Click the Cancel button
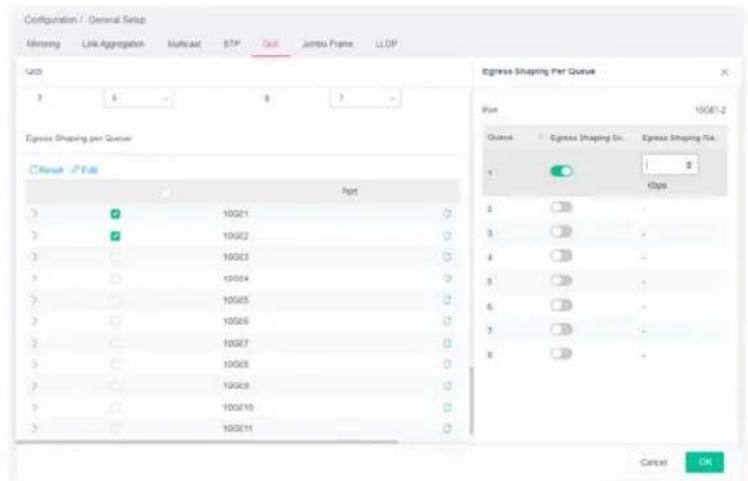The height and width of the screenshot is (481, 748). tap(654, 462)
